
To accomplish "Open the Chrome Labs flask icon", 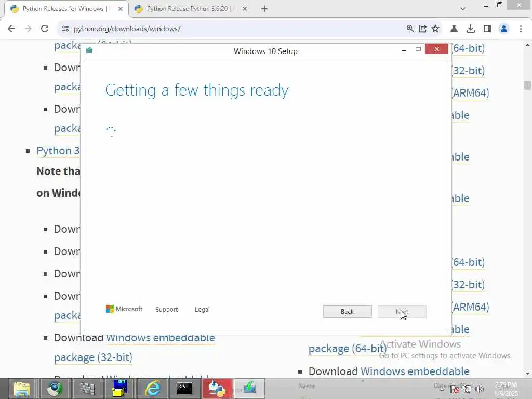I will [454, 29].
